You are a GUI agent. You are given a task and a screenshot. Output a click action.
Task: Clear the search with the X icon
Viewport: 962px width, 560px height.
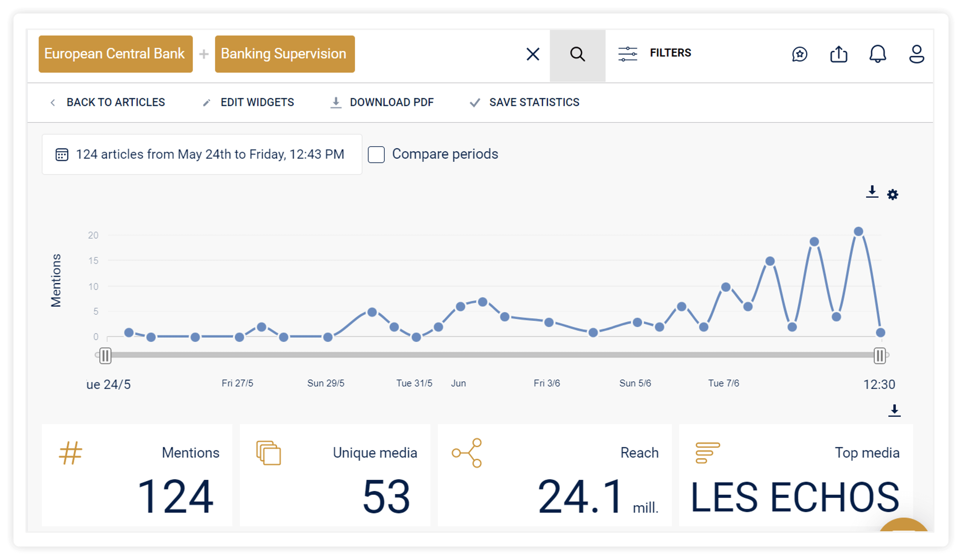(x=533, y=54)
